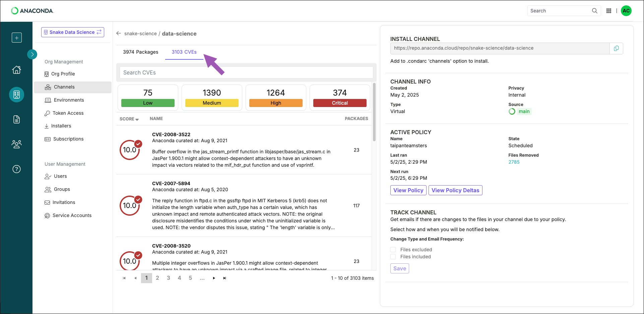Viewport: 644px width, 314px height.
Task: Open the People group icon in sidebar
Action: pyautogui.click(x=17, y=144)
